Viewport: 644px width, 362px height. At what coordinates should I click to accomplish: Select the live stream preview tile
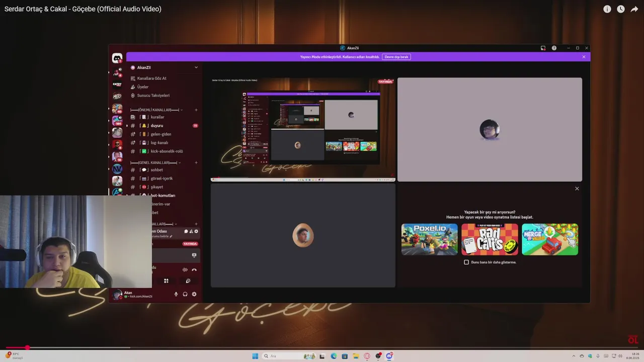(303, 129)
